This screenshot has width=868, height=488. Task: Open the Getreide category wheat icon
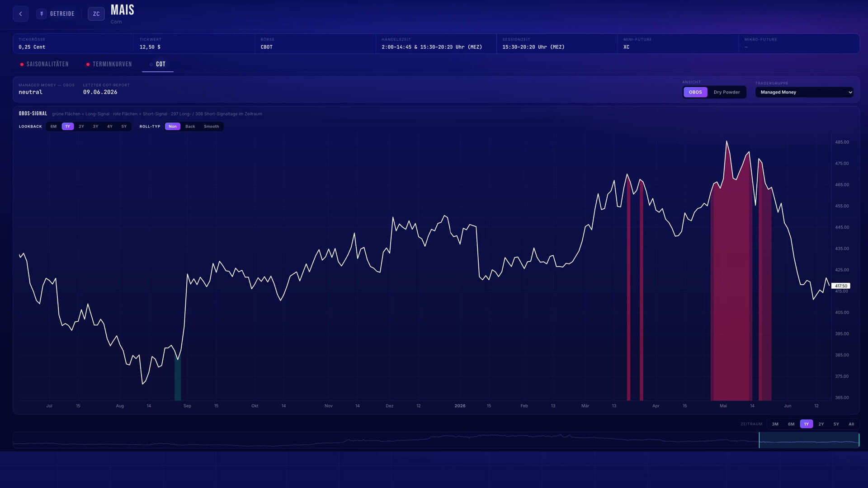42,14
